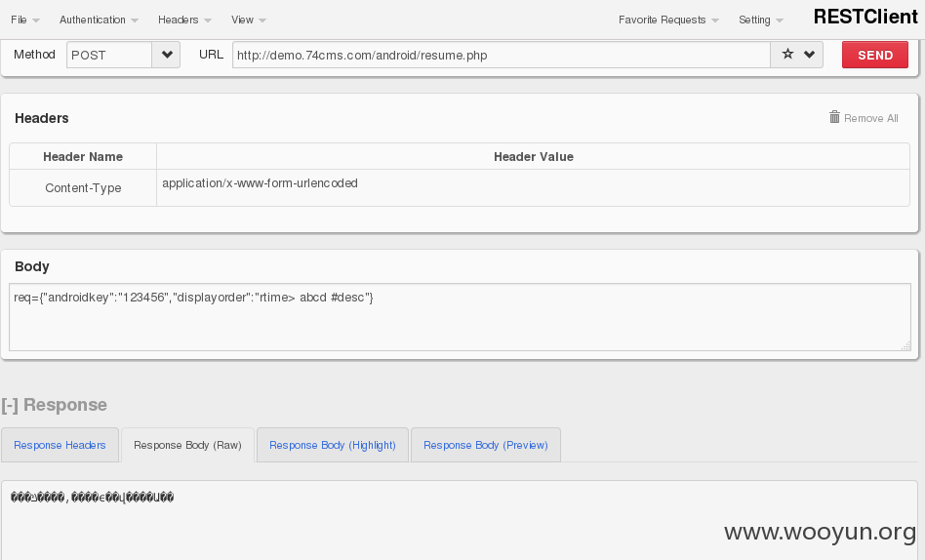
Task: Click Remove All headers trash icon
Action: click(834, 117)
